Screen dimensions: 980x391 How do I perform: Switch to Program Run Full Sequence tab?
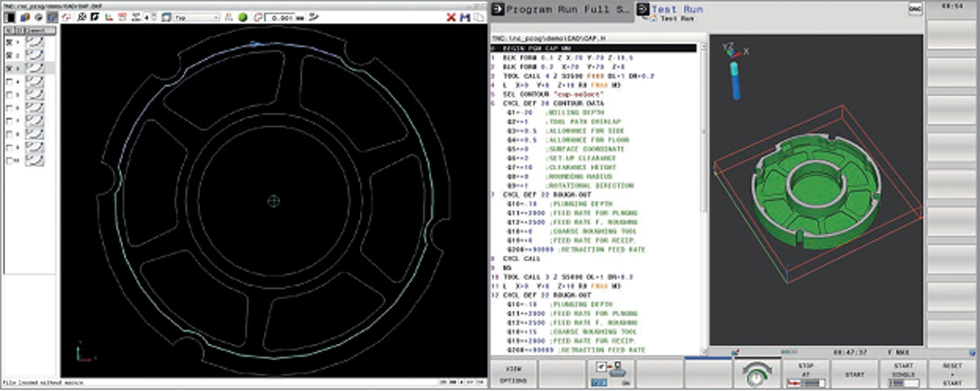point(562,10)
